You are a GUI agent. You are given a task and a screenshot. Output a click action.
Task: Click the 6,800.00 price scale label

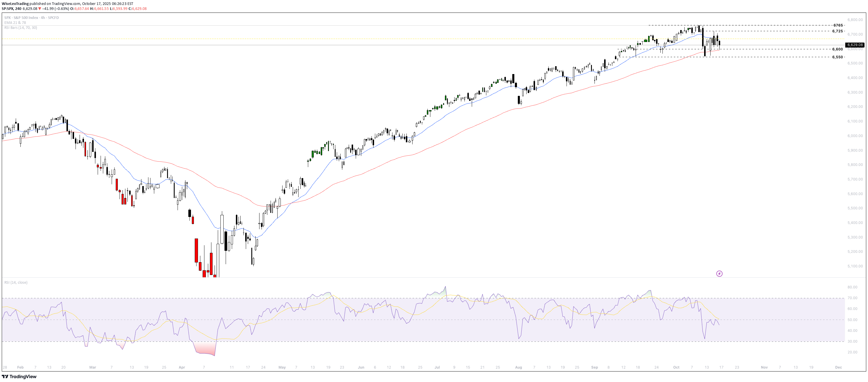pos(855,20)
